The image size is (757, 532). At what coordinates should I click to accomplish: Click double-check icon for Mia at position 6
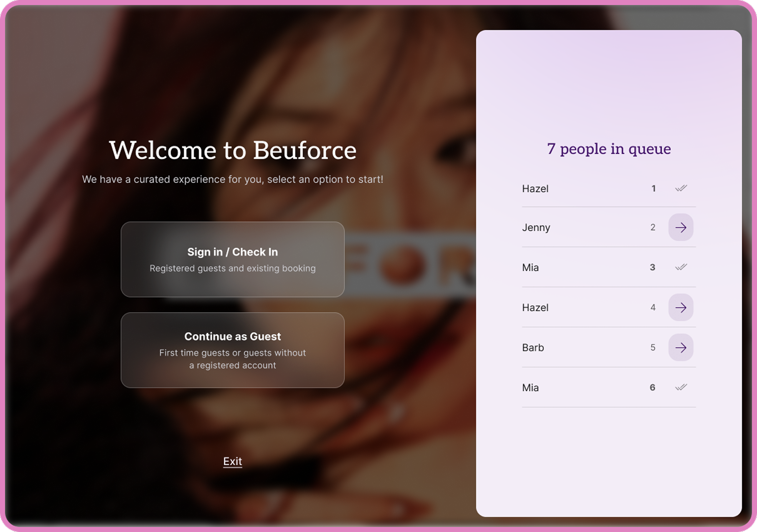click(681, 387)
